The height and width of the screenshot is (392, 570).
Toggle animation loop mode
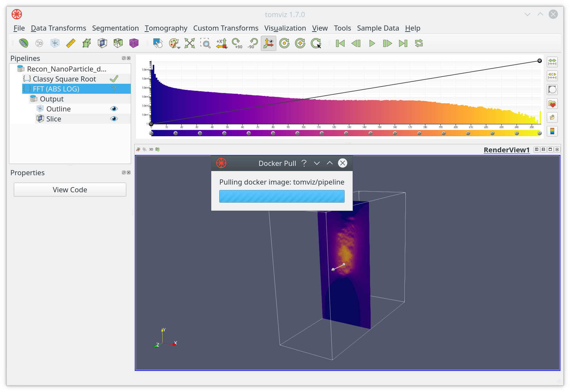tap(419, 43)
